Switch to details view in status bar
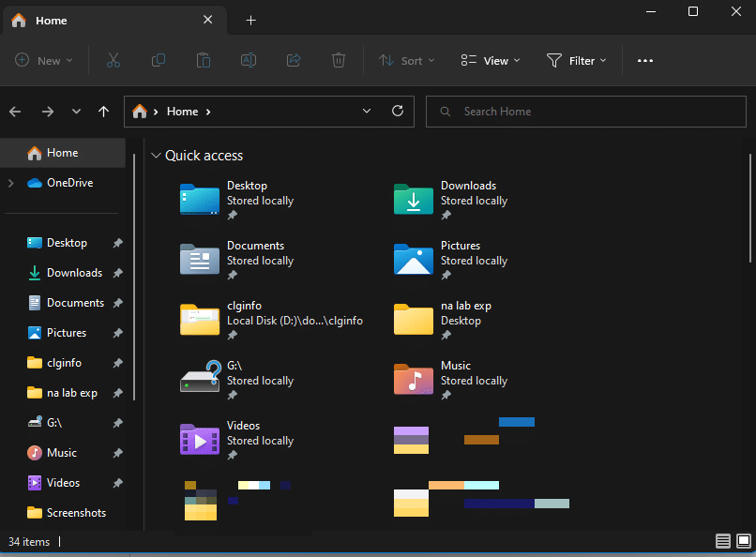Screen dimensions: 756x557 [723, 541]
